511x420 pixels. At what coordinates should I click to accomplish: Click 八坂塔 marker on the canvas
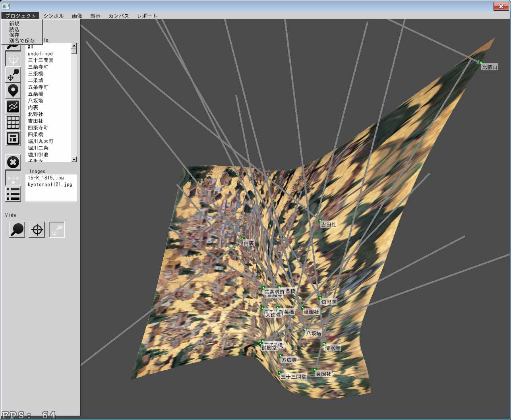tap(314, 333)
